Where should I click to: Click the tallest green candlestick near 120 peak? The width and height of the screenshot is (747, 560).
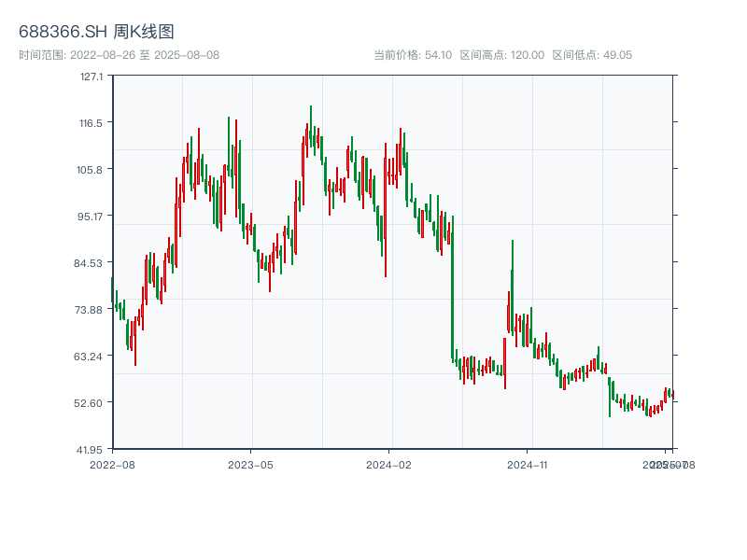311,126
